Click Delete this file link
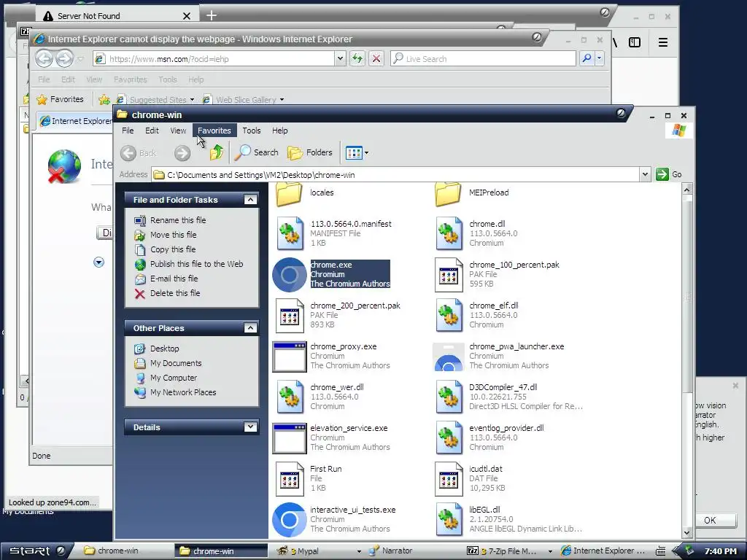Viewport: 747px width, 560px height. click(x=175, y=293)
